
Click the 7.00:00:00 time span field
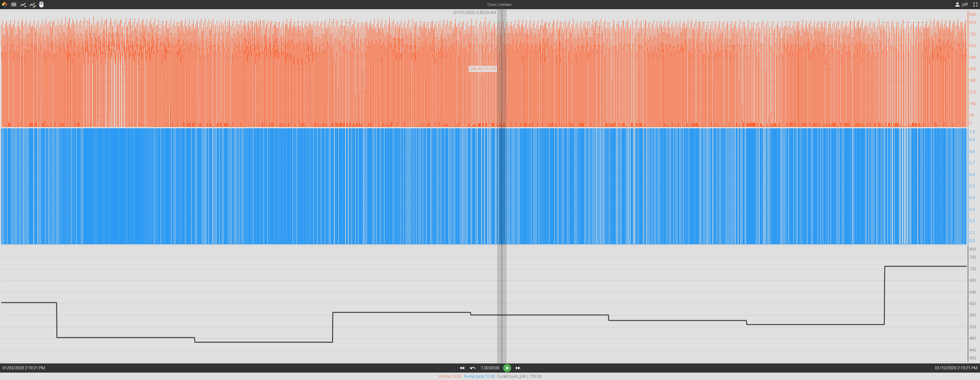click(x=490, y=368)
